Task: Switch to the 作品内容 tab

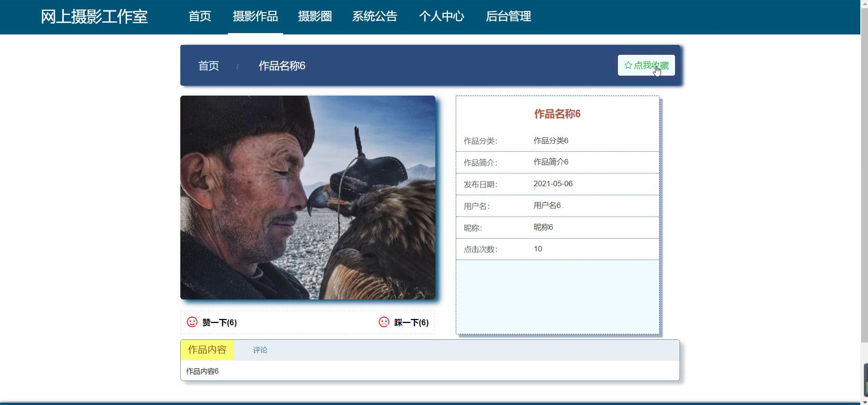Action: tap(207, 350)
